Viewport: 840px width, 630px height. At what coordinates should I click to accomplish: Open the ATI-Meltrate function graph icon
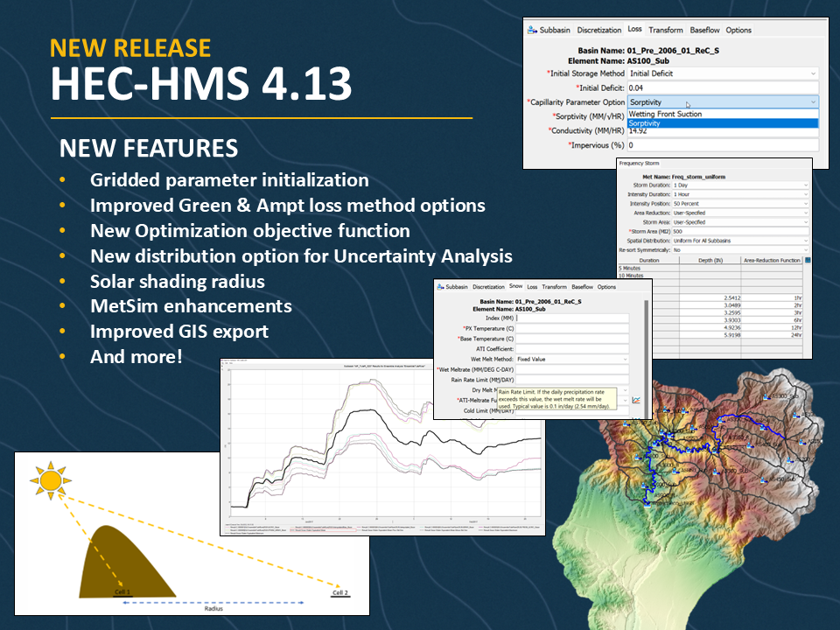coord(636,400)
